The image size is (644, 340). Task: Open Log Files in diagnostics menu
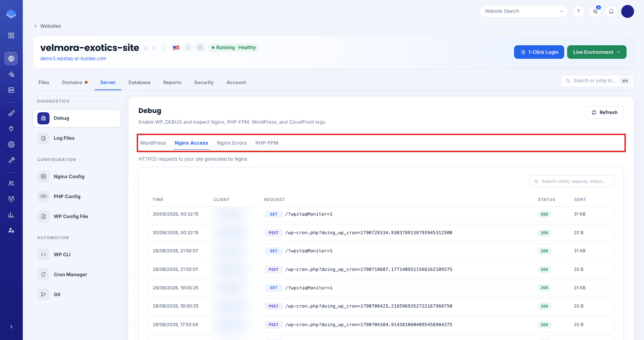click(x=77, y=138)
